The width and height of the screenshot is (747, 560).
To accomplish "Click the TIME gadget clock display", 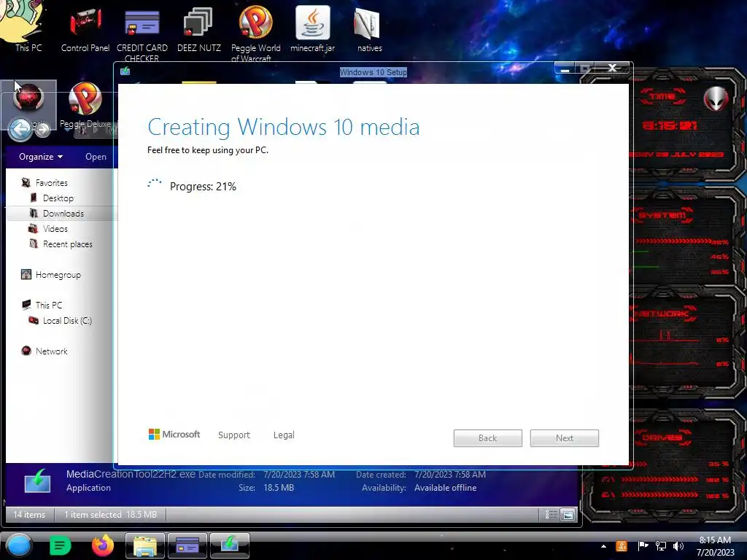I will coord(670,125).
